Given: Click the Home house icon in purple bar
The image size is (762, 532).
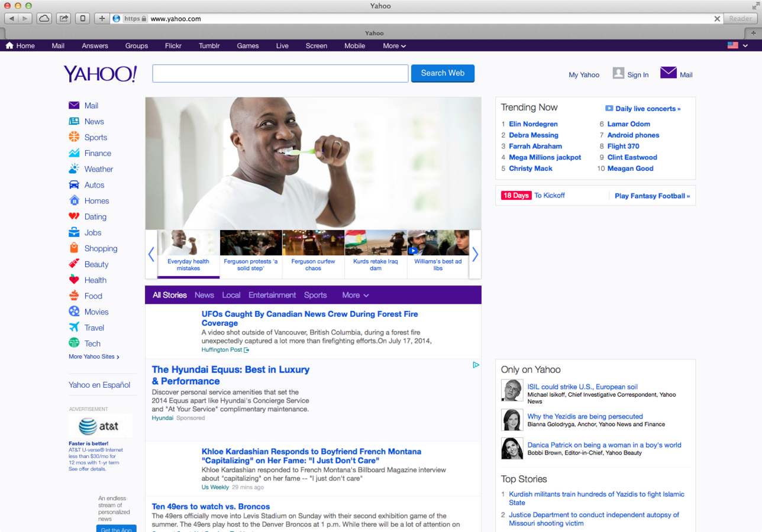Looking at the screenshot, I should [x=9, y=46].
